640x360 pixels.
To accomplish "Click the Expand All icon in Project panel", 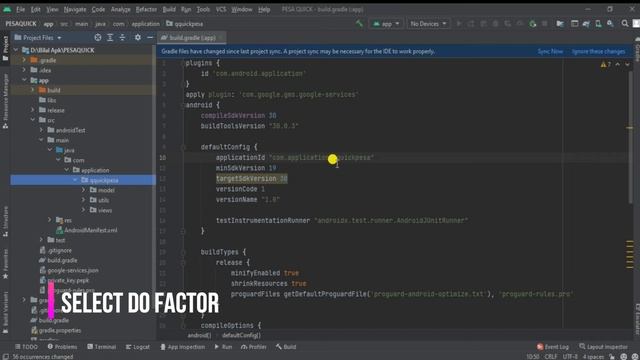I will (110, 38).
